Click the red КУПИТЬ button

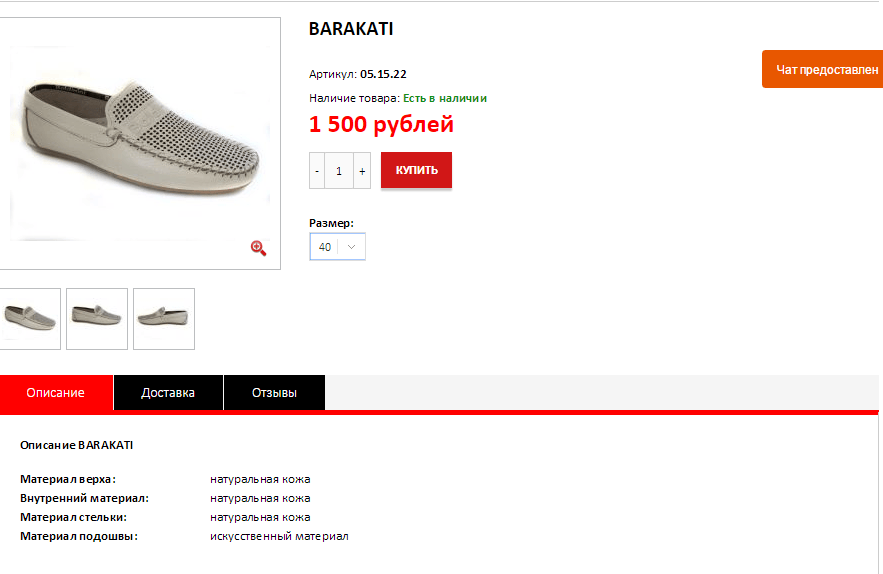[x=416, y=170]
